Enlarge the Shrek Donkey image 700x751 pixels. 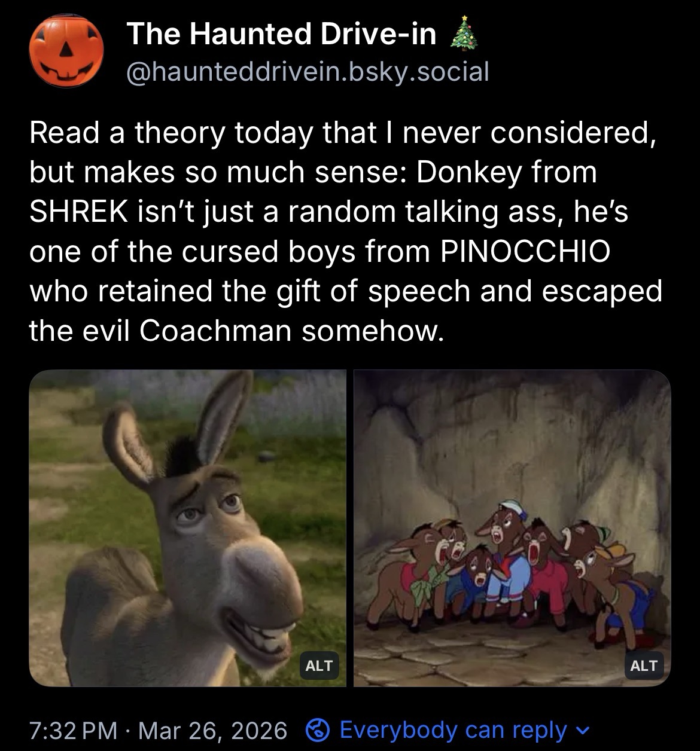187,527
